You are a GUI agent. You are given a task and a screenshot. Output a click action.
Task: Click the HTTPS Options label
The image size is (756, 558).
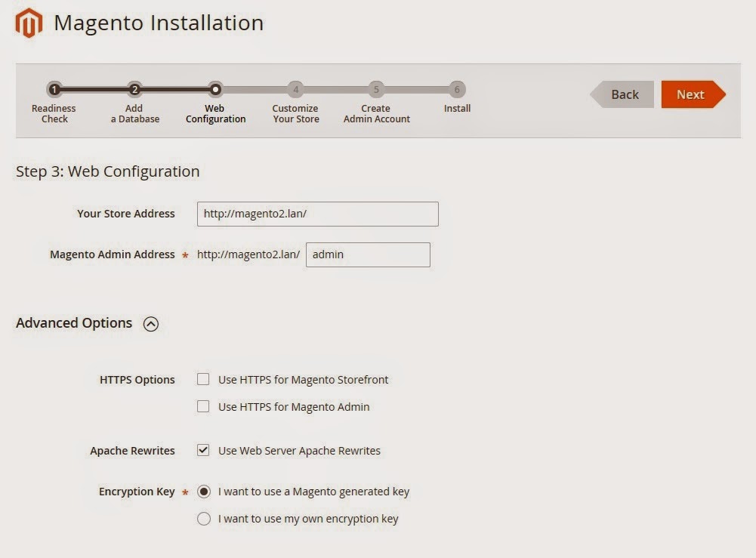coord(137,380)
